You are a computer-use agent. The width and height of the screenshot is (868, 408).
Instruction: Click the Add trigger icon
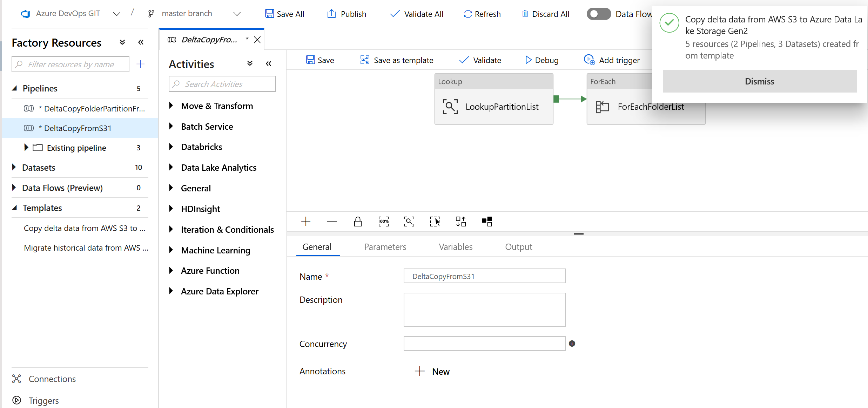[589, 60]
